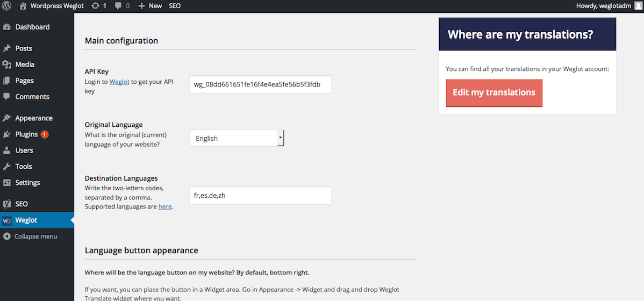Click the Collapse menu arrow icon

(x=6, y=236)
